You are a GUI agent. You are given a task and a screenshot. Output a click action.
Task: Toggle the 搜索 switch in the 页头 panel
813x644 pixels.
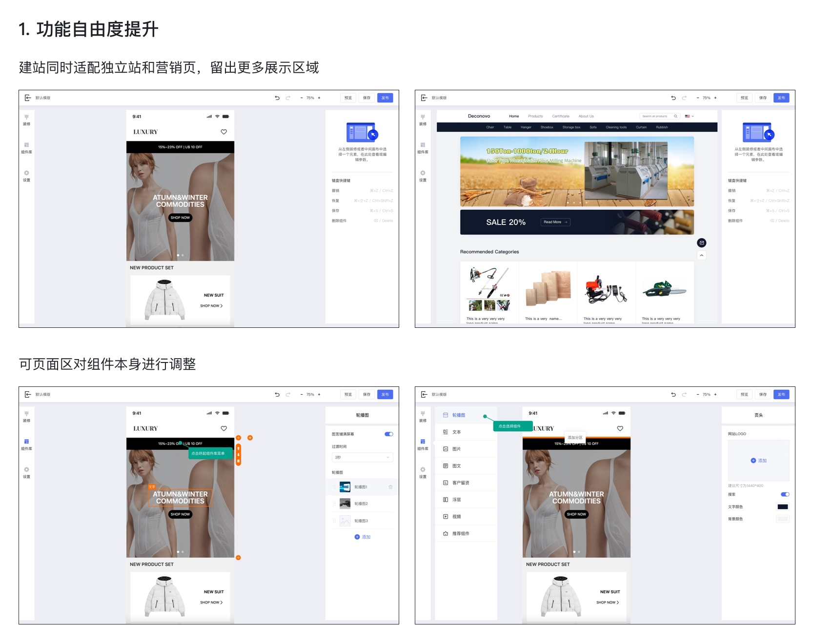[785, 494]
